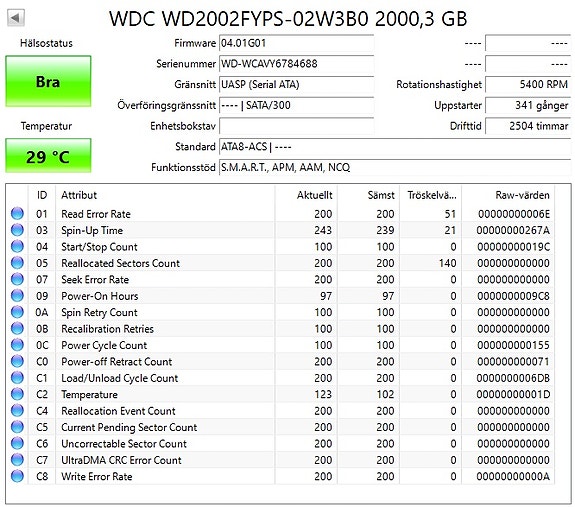Image resolution: width=575 pixels, height=507 pixels.
Task: Click the Aktuellt column header
Action: (x=306, y=195)
